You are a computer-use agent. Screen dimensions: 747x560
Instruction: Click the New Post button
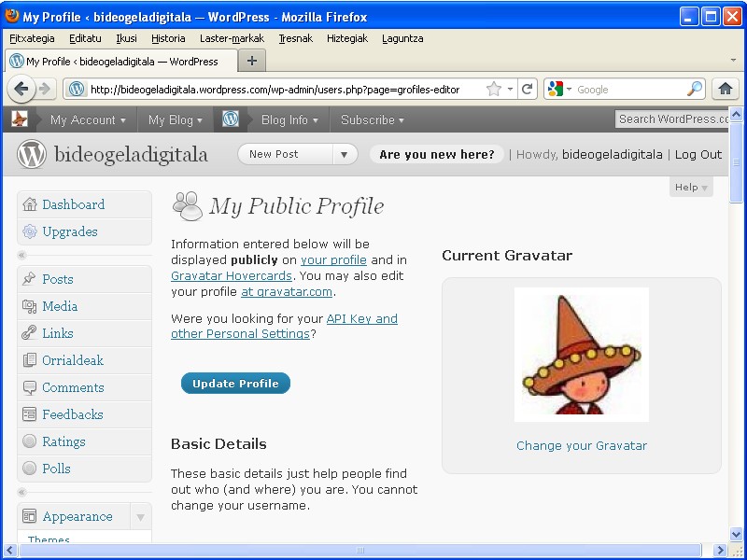click(286, 154)
